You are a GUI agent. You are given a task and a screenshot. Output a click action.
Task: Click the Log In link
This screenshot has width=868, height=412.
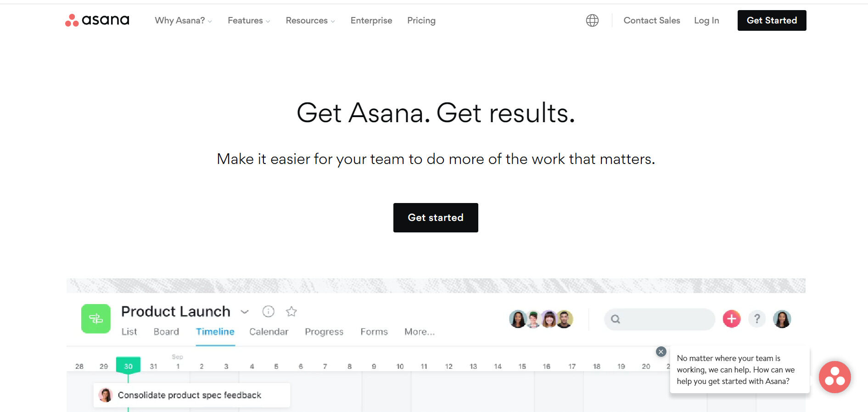706,21
